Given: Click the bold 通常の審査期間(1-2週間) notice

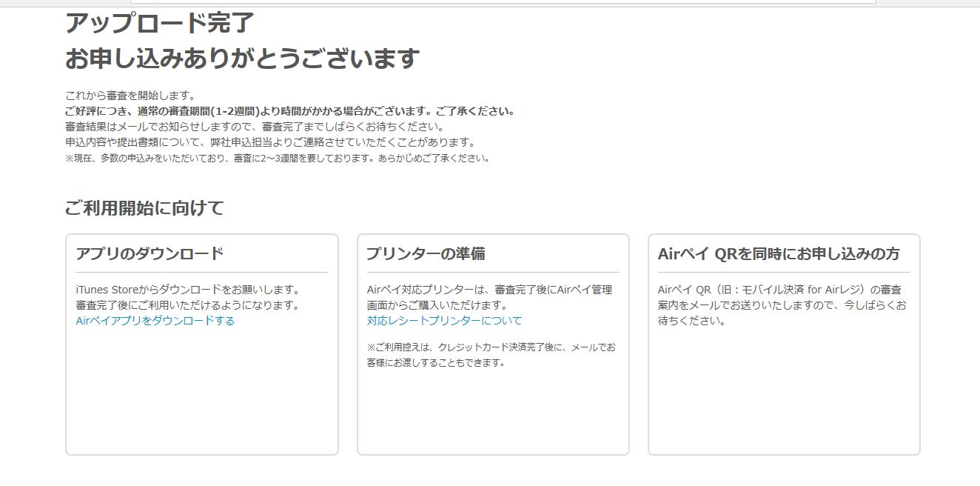Looking at the screenshot, I should pos(289,111).
